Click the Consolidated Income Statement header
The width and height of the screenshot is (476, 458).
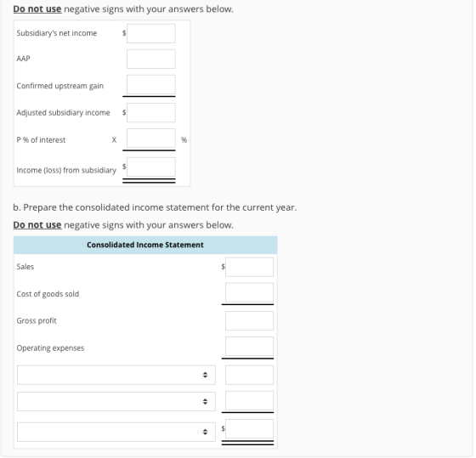pos(145,246)
